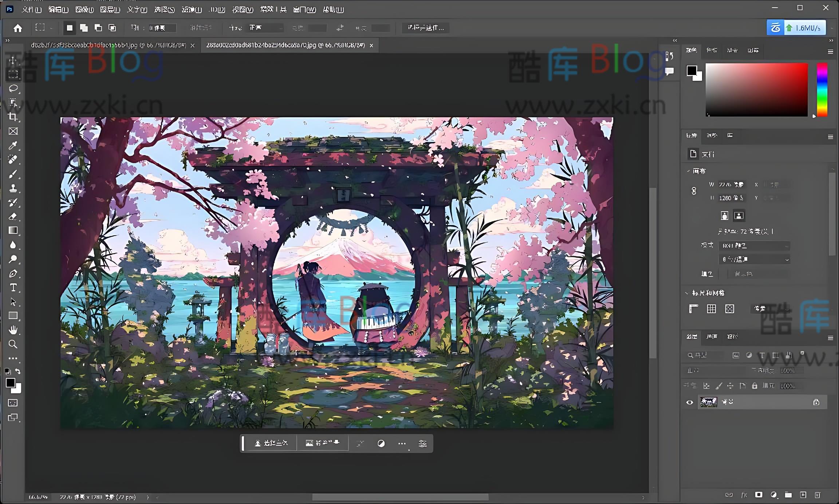Select the Horizontal Type tool

click(x=13, y=288)
